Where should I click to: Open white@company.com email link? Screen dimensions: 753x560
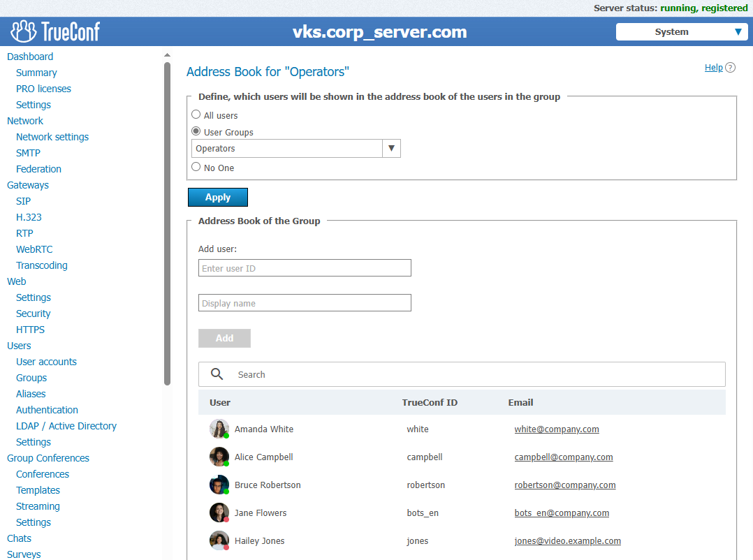pos(557,429)
